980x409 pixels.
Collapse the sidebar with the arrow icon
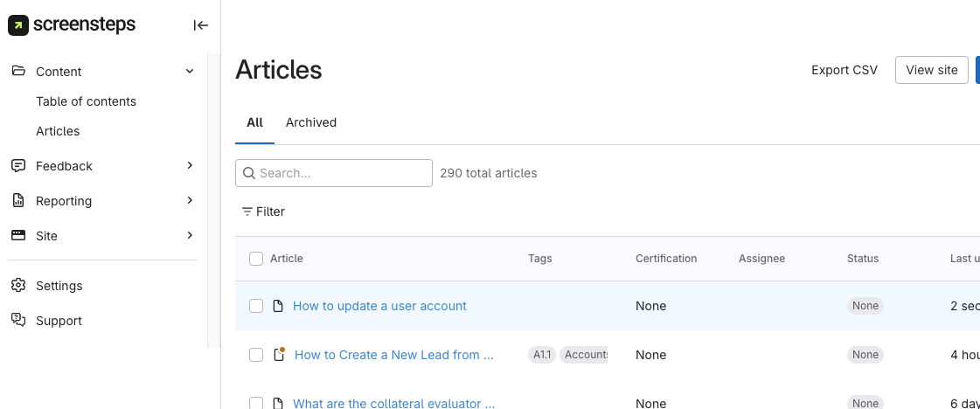(x=201, y=25)
